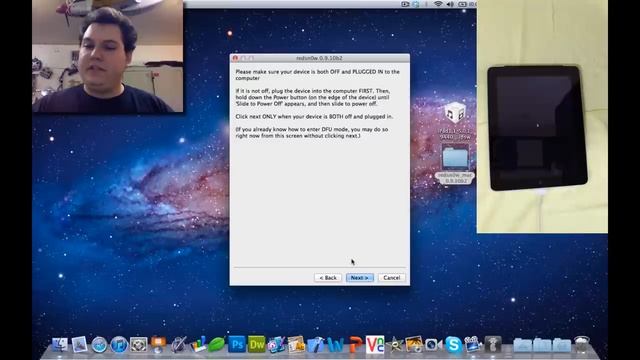This screenshot has height=360, width=640.
Task: Click the redsn0w 0.9.10b2 window title bar
Action: pos(320,58)
